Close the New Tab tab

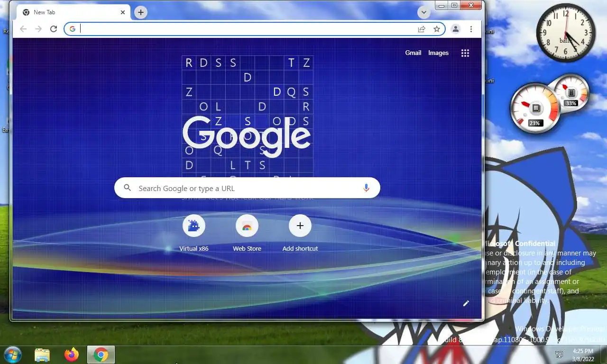(x=123, y=12)
